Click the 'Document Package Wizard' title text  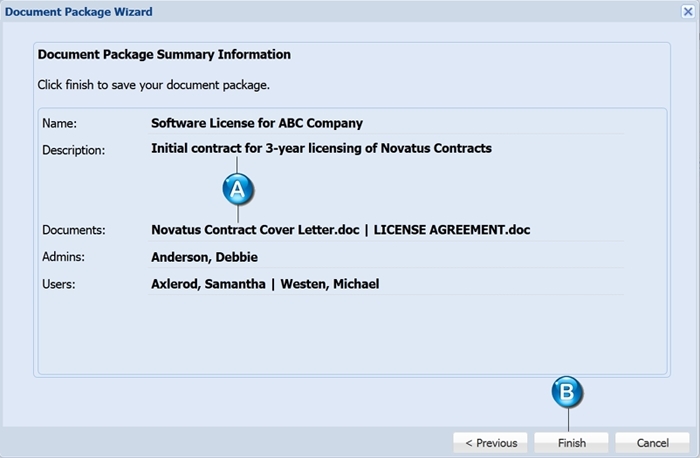click(79, 12)
